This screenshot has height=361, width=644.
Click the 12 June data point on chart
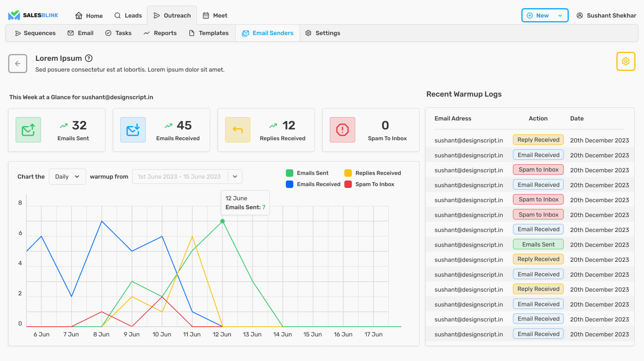click(222, 221)
